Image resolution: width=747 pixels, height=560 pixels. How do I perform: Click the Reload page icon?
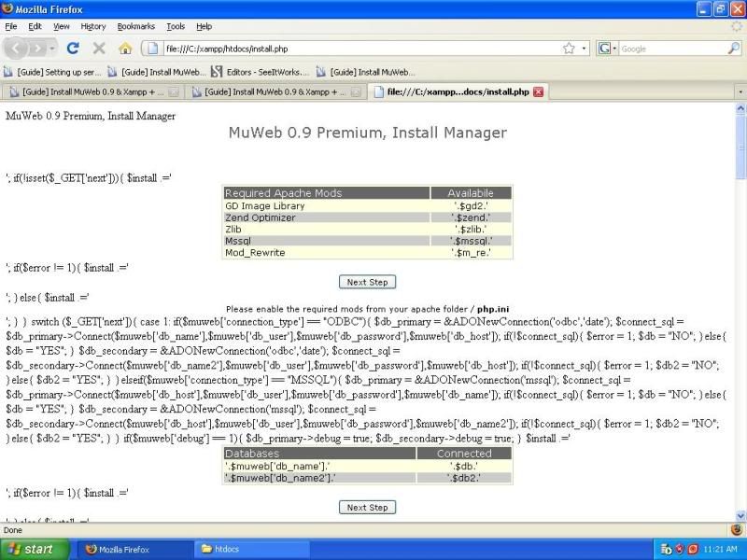click(73, 49)
